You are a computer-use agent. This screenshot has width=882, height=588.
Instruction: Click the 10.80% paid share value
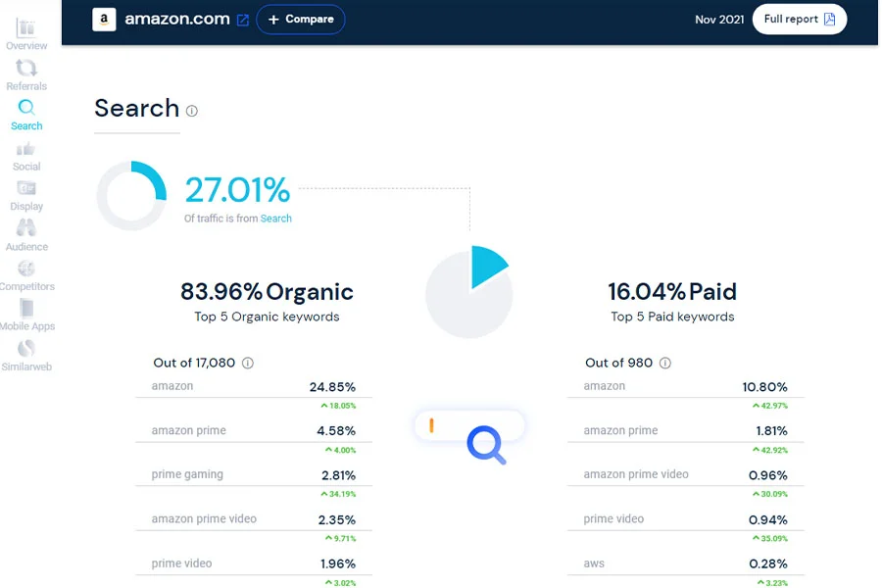[x=765, y=387]
